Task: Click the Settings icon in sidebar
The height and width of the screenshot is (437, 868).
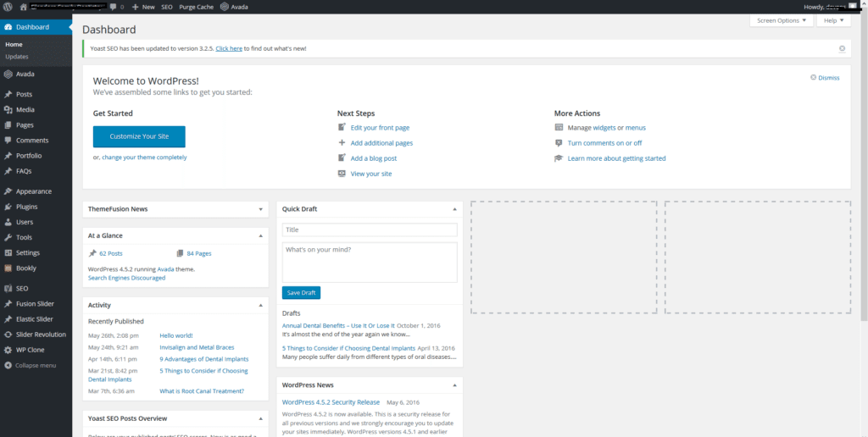Action: point(8,252)
